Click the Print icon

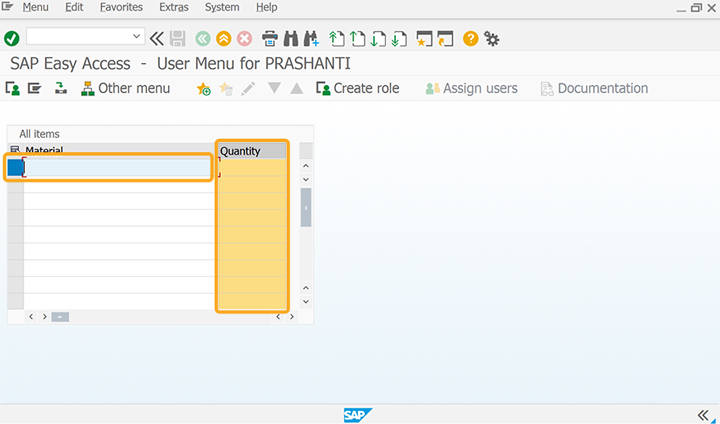270,39
